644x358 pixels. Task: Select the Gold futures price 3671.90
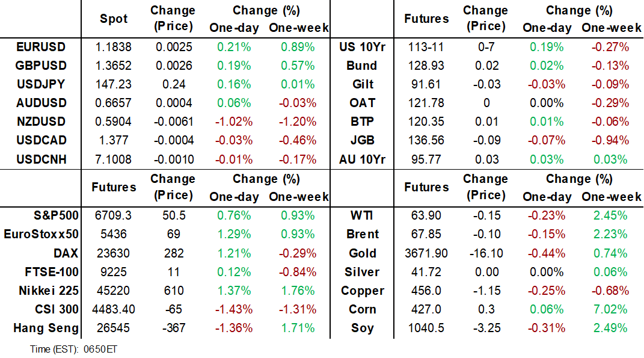[x=426, y=253]
